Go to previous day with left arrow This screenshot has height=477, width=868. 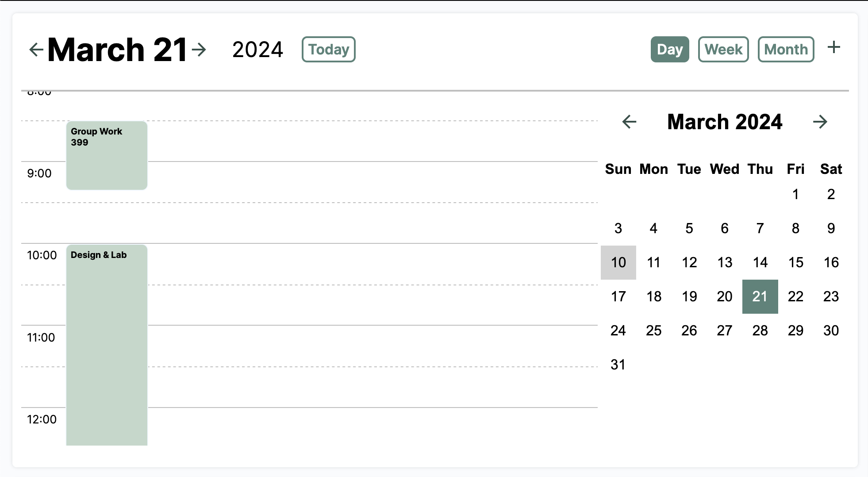point(36,49)
